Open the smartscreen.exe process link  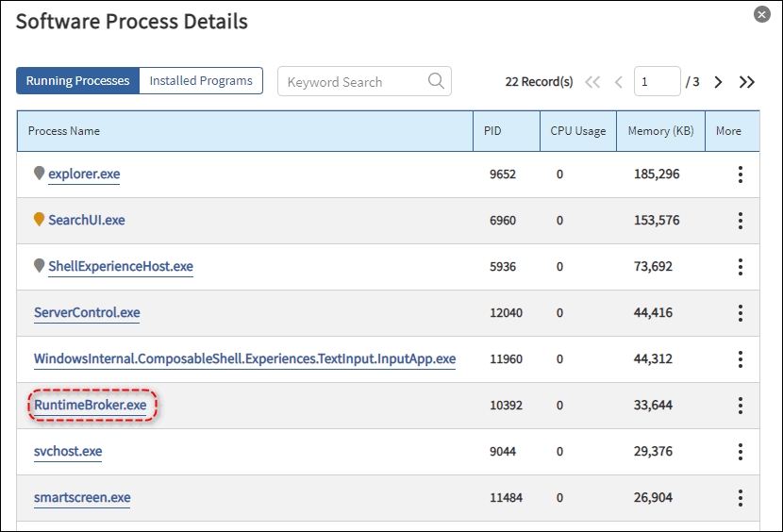(82, 498)
